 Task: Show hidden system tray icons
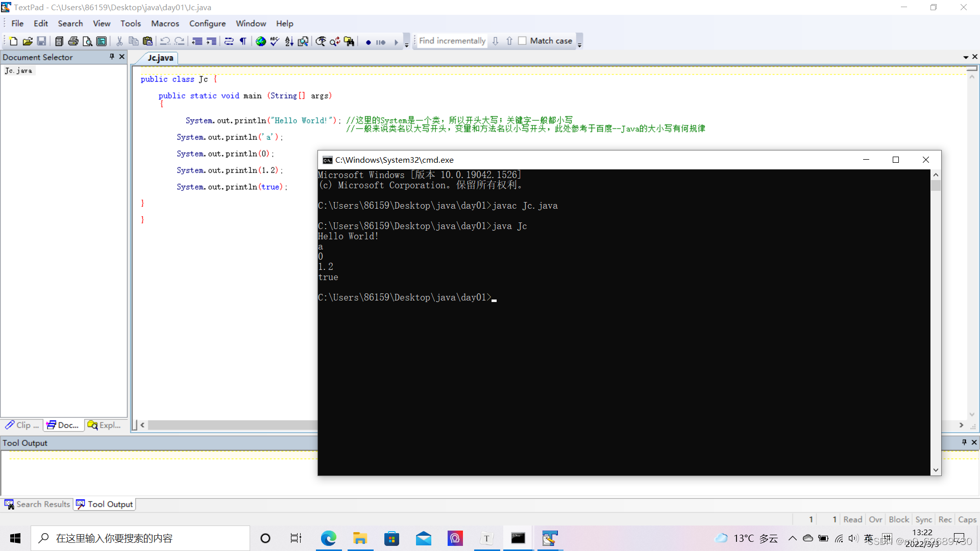coord(792,538)
